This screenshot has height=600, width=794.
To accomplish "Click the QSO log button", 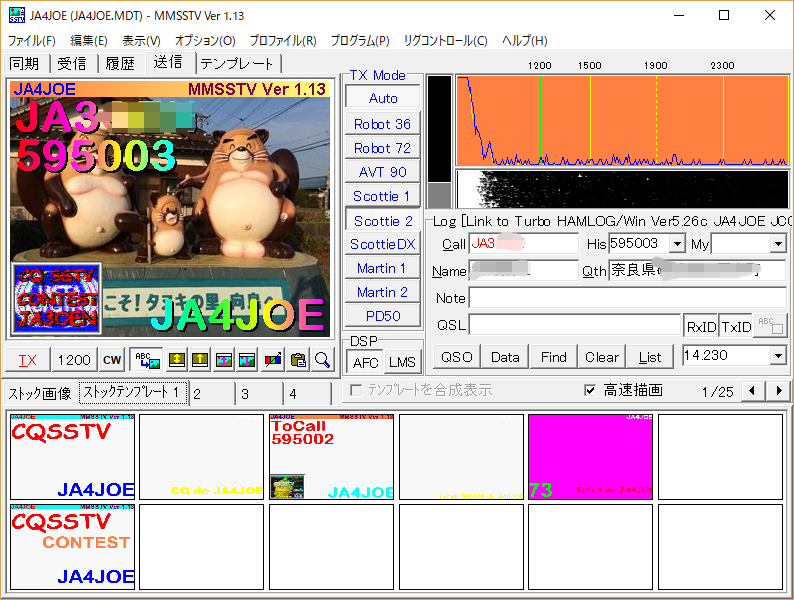I will click(x=457, y=357).
